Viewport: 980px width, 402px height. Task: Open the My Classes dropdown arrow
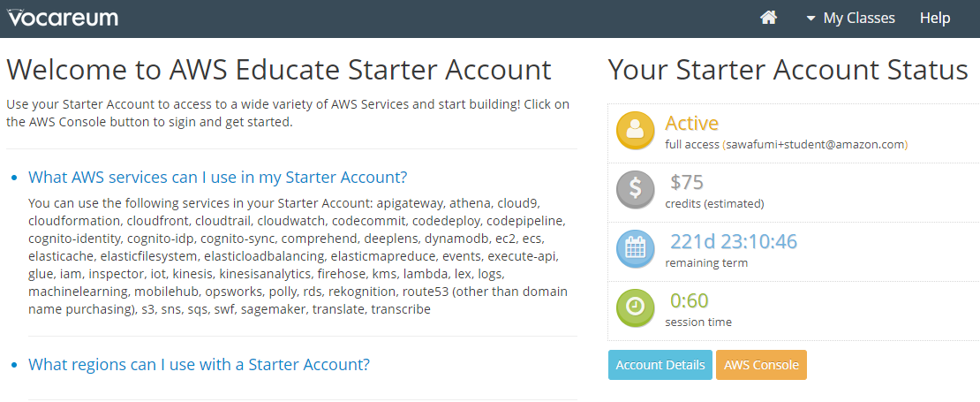click(810, 19)
